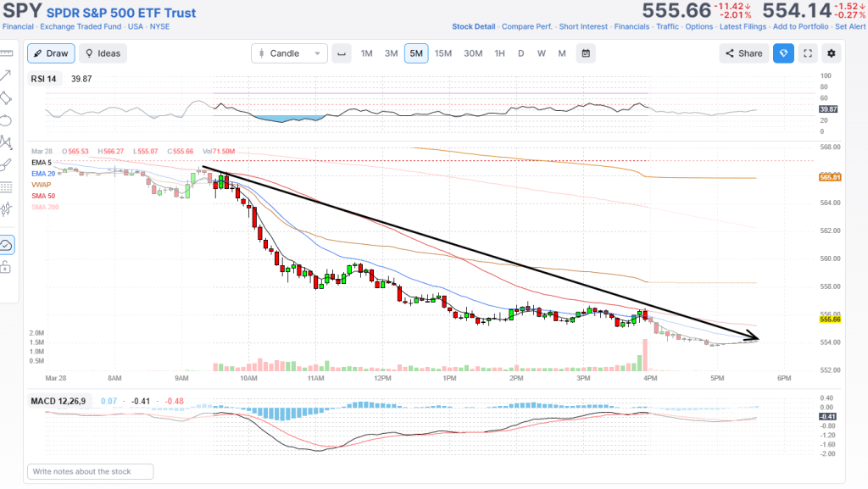Switch to the 1H timeframe
Image resolution: width=868 pixels, height=489 pixels.
pyautogui.click(x=499, y=53)
